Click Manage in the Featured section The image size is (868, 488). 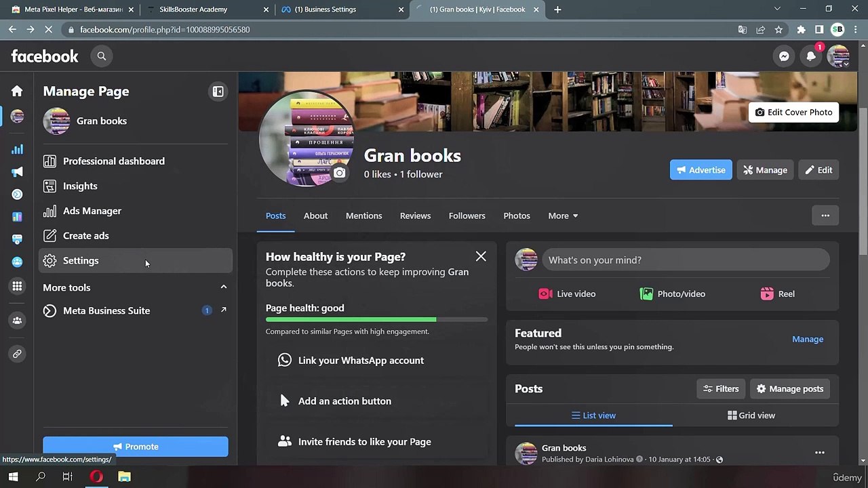point(808,339)
